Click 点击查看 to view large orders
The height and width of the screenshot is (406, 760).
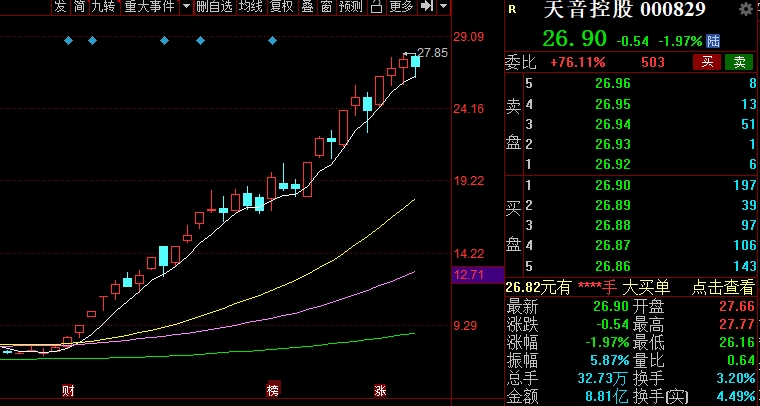[723, 287]
